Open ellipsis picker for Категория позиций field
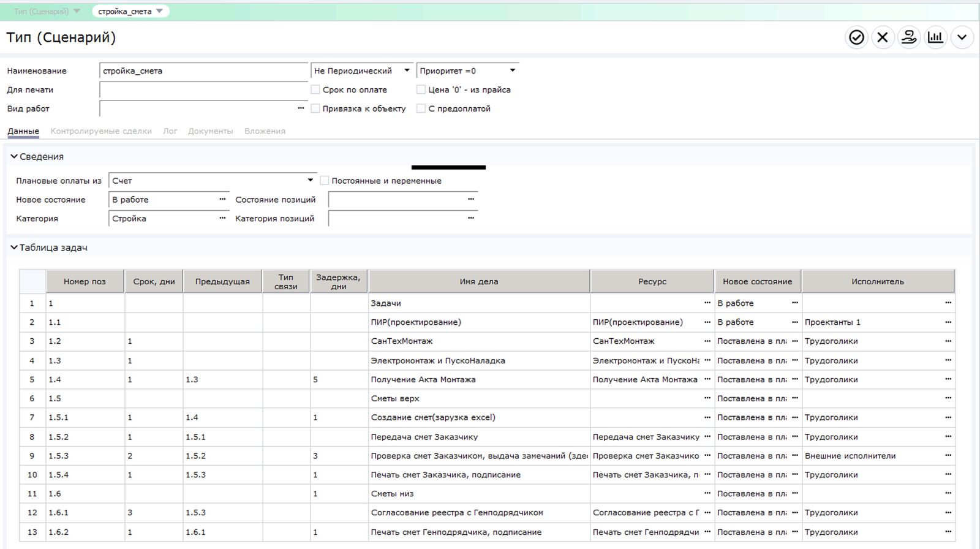Screen dimensions: 980x549 click(x=471, y=218)
